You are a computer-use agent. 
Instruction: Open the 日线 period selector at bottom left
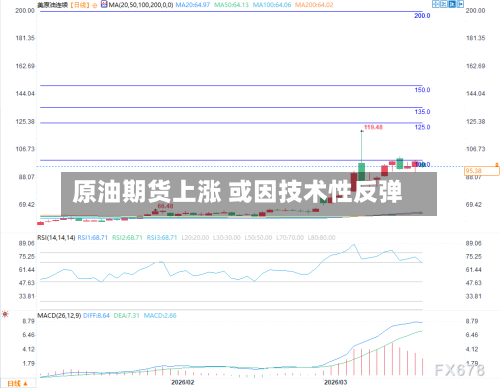(17, 384)
